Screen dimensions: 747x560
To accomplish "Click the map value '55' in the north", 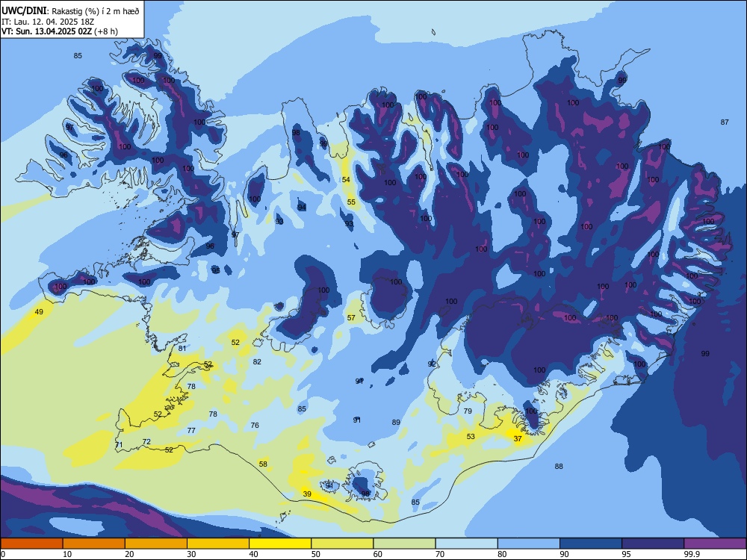I will pos(351,202).
